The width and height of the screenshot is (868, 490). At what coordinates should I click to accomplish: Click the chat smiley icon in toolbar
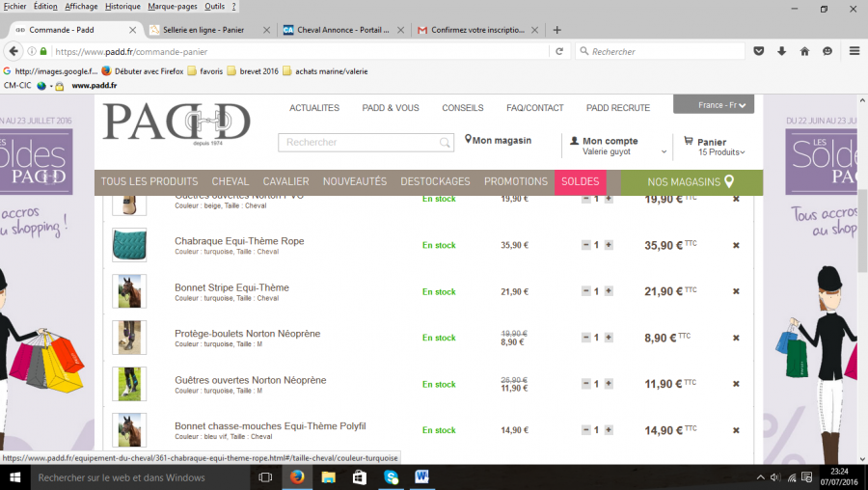pos(827,51)
